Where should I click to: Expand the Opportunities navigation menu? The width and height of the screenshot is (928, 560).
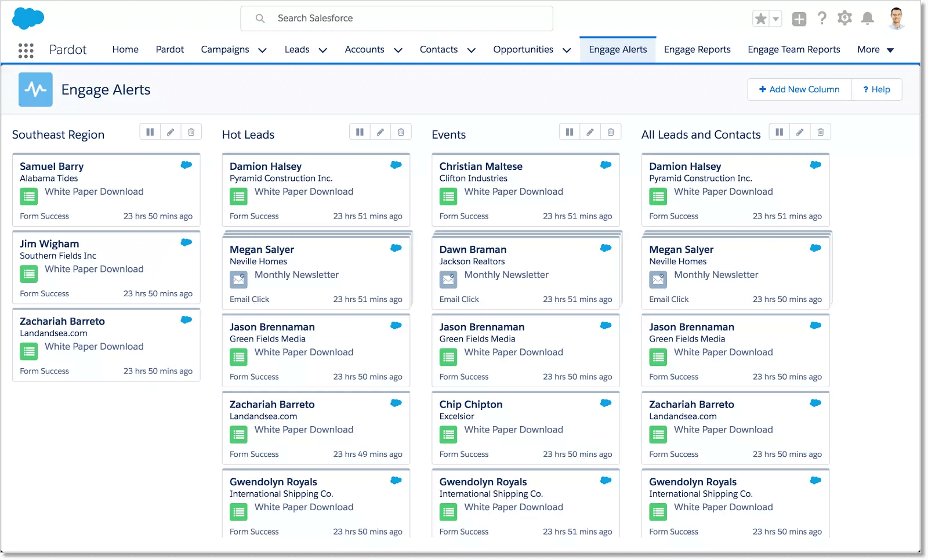pos(567,50)
